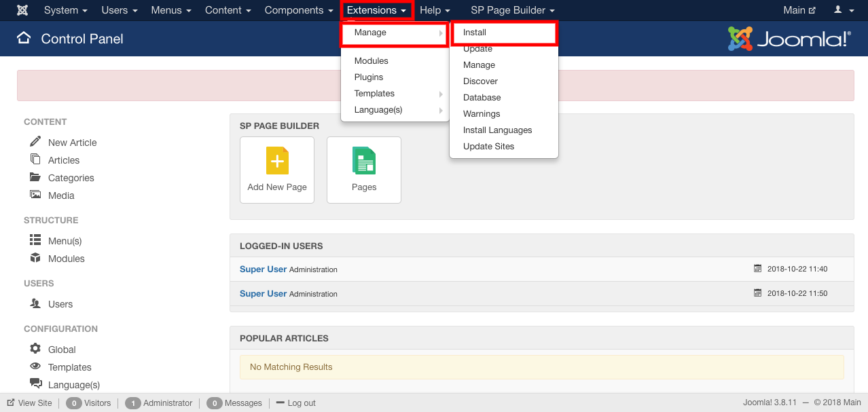The image size is (868, 412).
Task: Open the Content dropdown menu
Action: pyautogui.click(x=228, y=10)
